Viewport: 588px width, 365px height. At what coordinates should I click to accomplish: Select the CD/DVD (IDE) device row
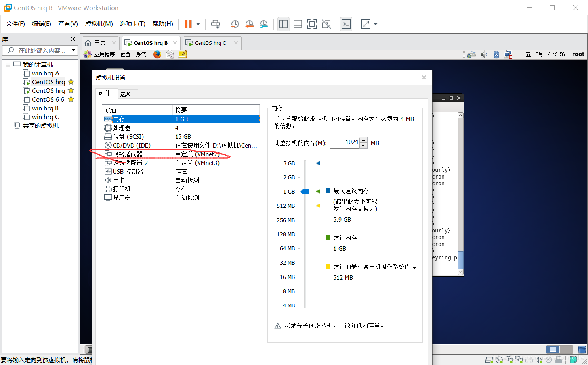(x=181, y=146)
